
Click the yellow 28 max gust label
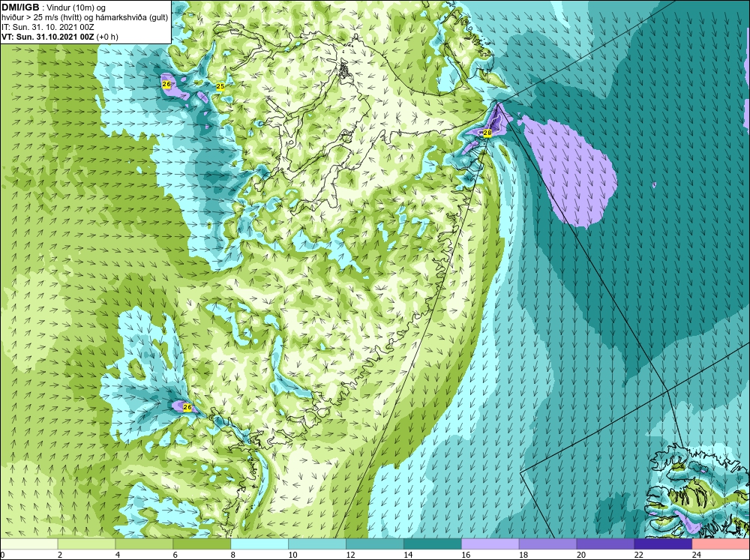pos(487,133)
